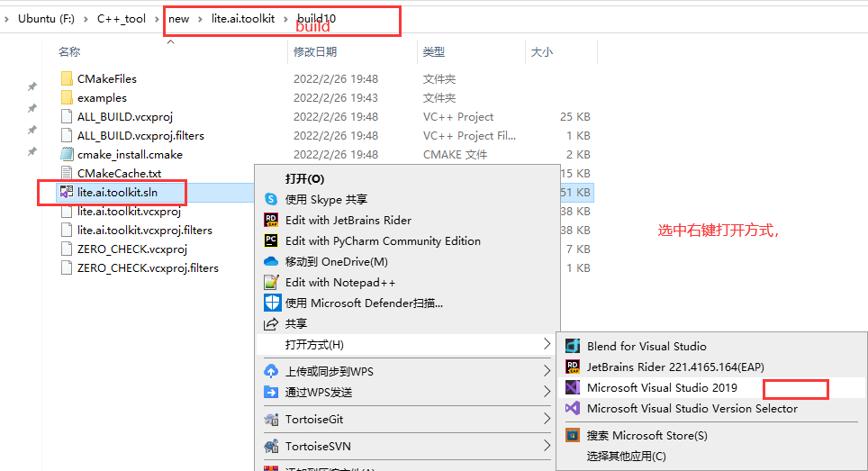
Task: Navigate to the new folder breadcrumb
Action: 179,19
